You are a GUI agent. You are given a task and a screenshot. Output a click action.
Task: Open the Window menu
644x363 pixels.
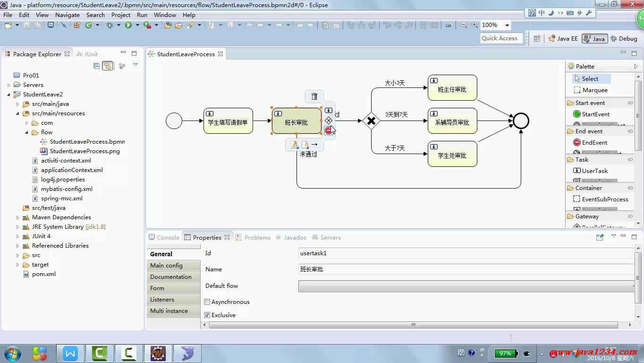(165, 15)
